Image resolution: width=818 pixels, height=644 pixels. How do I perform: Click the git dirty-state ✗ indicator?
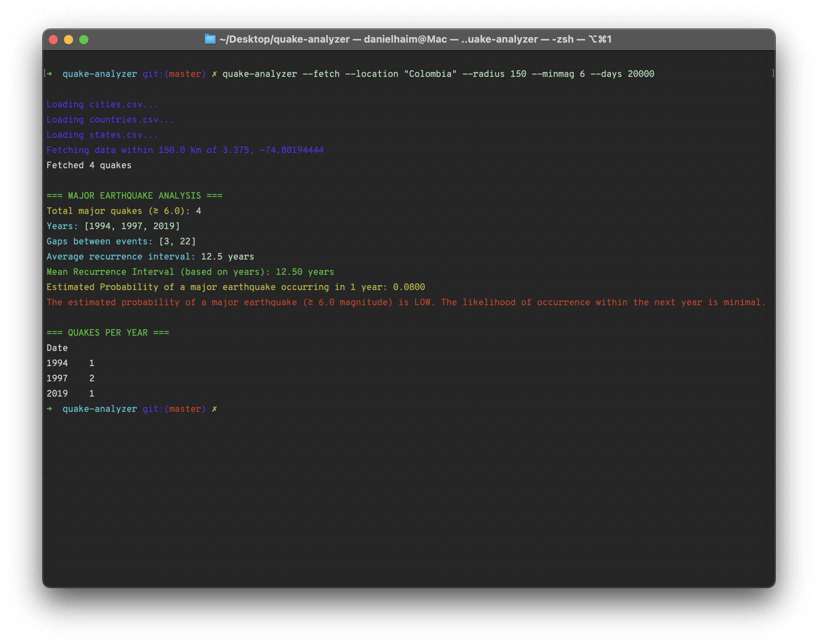click(x=215, y=409)
